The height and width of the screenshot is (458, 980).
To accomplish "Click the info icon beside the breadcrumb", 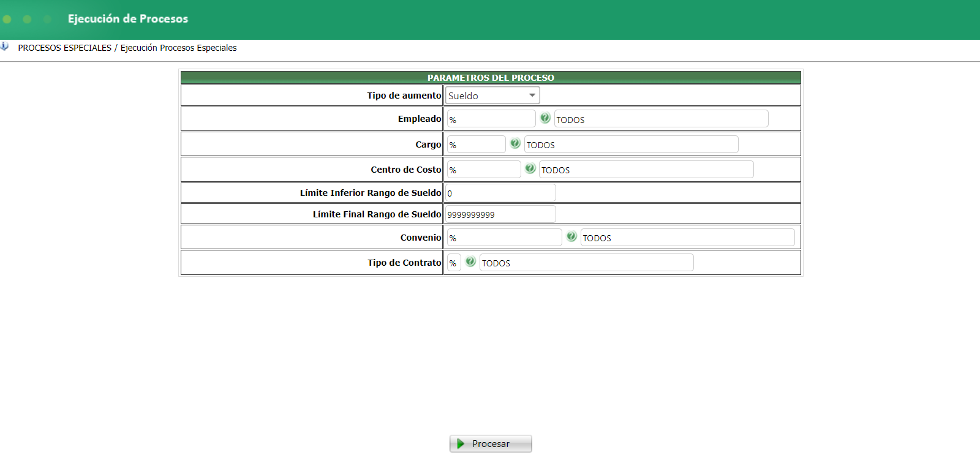I will pyautogui.click(x=4, y=47).
